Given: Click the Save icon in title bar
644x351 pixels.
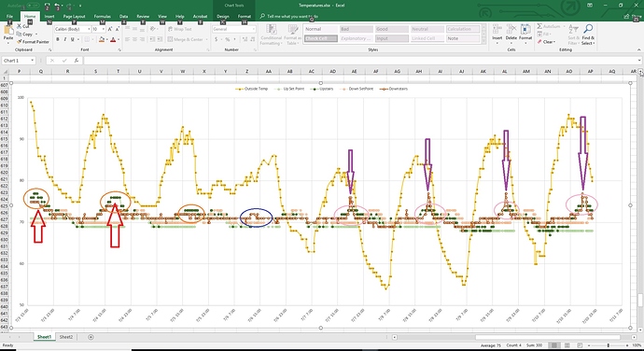Looking at the screenshot, I should (x=48, y=6).
